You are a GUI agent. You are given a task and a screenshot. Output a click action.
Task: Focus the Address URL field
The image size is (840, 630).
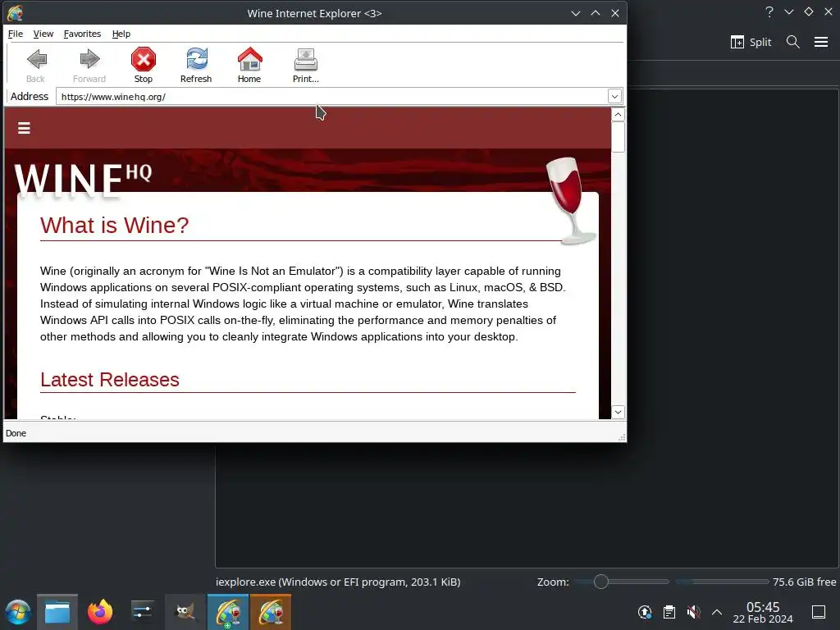coord(331,97)
